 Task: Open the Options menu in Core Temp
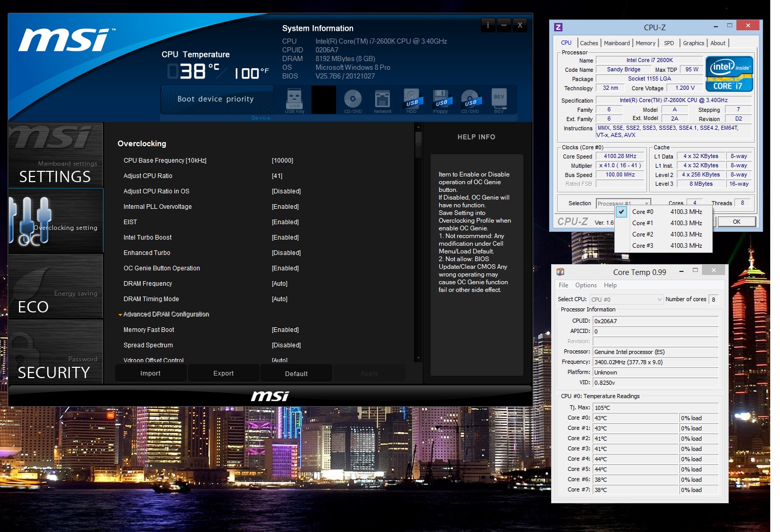pos(586,285)
